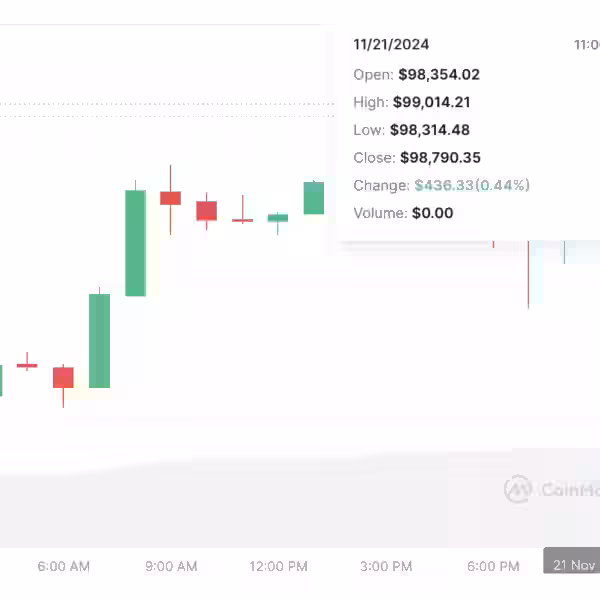Select the 12:00 PM axis label
The image size is (600, 600).
click(x=278, y=566)
